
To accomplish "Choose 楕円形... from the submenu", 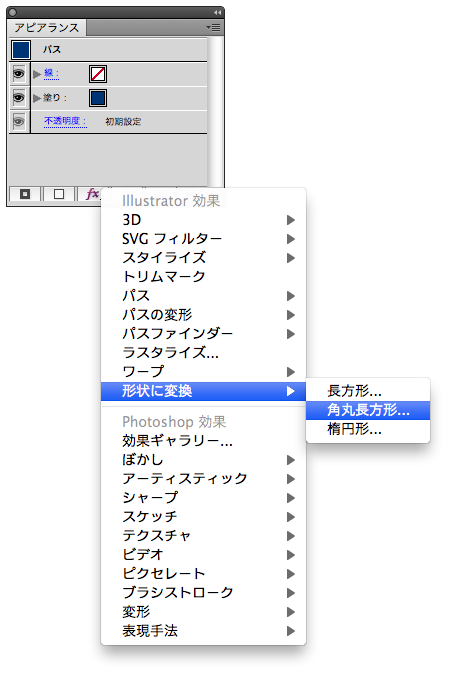I will coord(368,429).
